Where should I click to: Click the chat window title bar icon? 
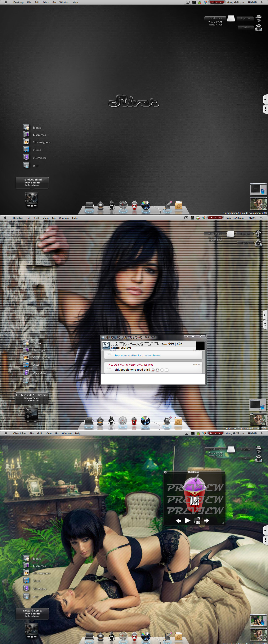103,337
